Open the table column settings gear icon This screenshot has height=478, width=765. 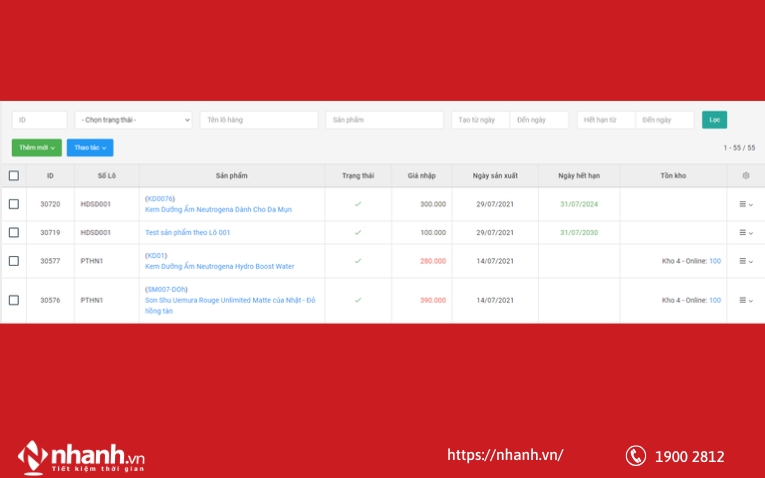[x=745, y=176]
